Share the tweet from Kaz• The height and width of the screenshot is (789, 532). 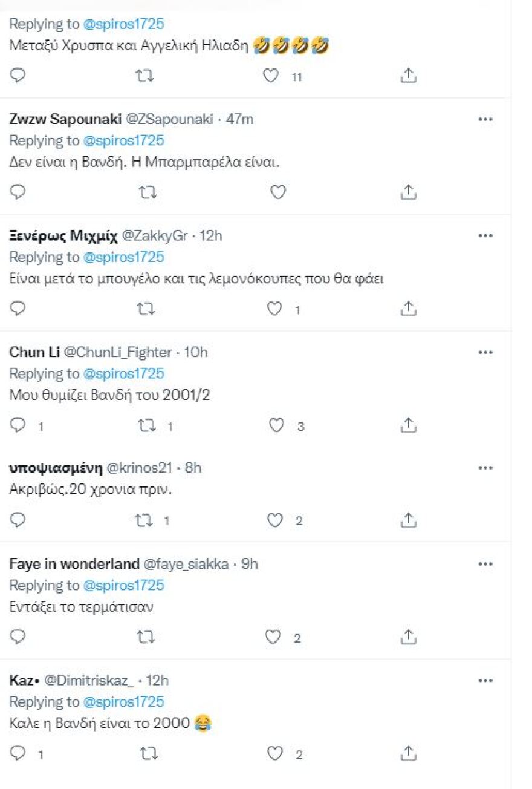[x=410, y=754]
